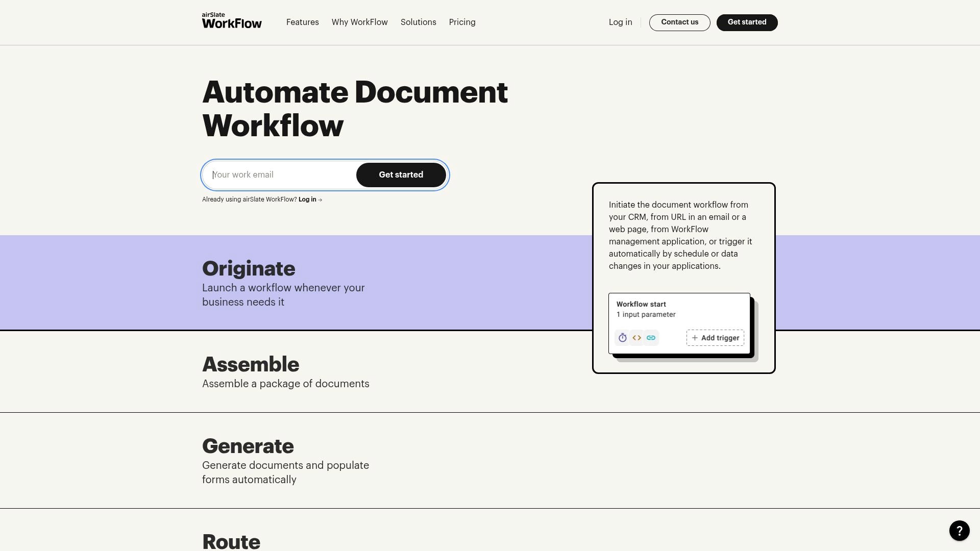Click 'Initiate the document workflow' paragraph

pyautogui.click(x=680, y=235)
